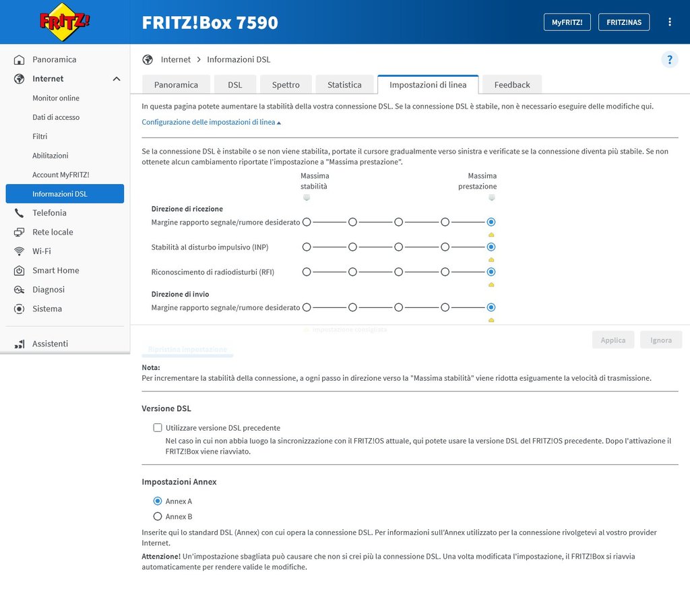The width and height of the screenshot is (690, 616).
Task: Click the Applica button
Action: pos(613,340)
